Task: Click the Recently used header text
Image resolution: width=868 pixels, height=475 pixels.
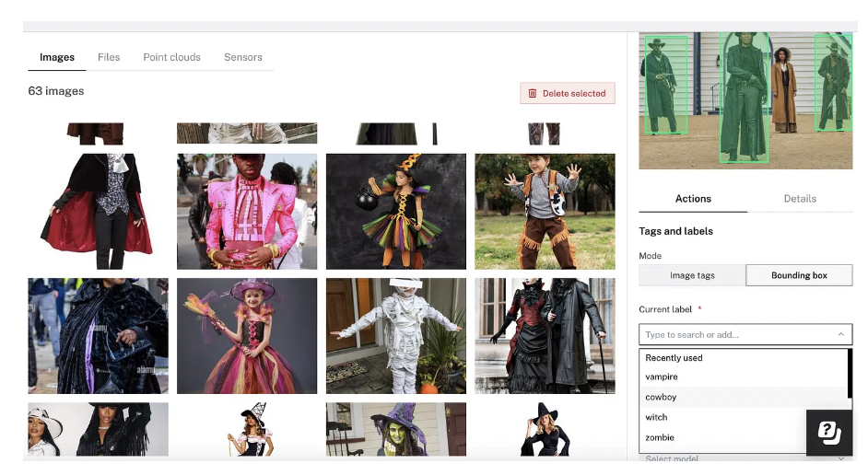Action: 674,358
